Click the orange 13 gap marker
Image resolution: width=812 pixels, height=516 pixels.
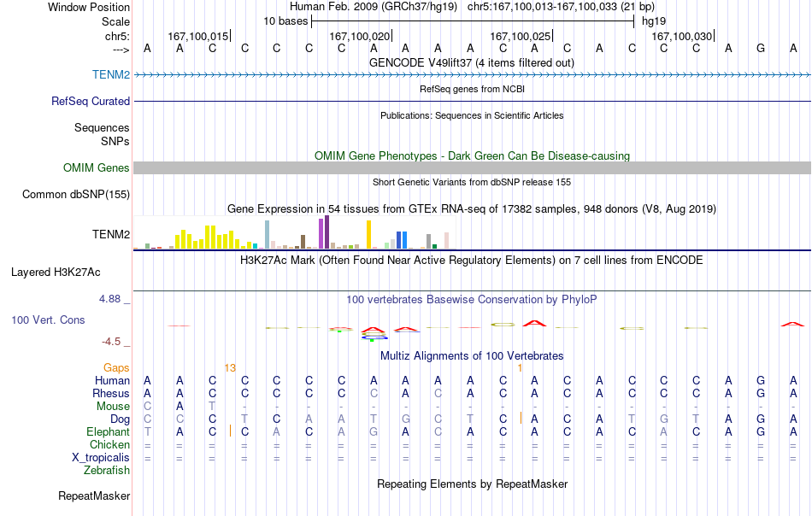tap(230, 367)
